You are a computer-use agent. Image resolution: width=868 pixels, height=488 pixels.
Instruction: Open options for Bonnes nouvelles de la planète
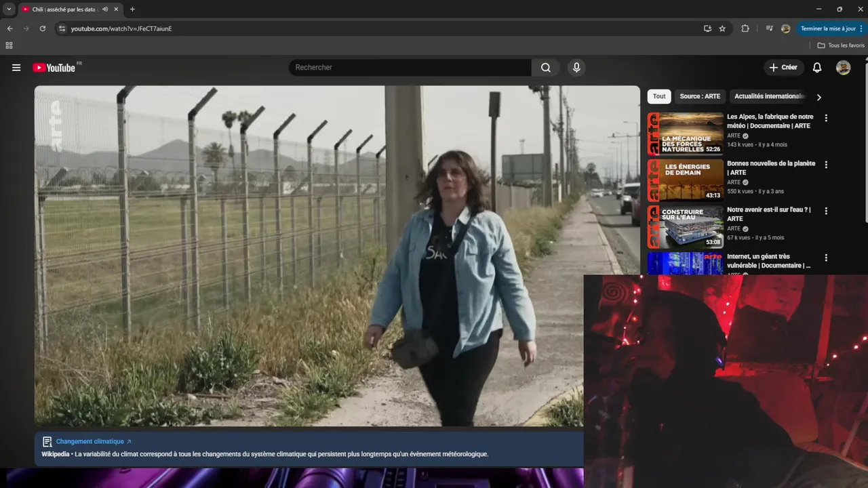(826, 165)
